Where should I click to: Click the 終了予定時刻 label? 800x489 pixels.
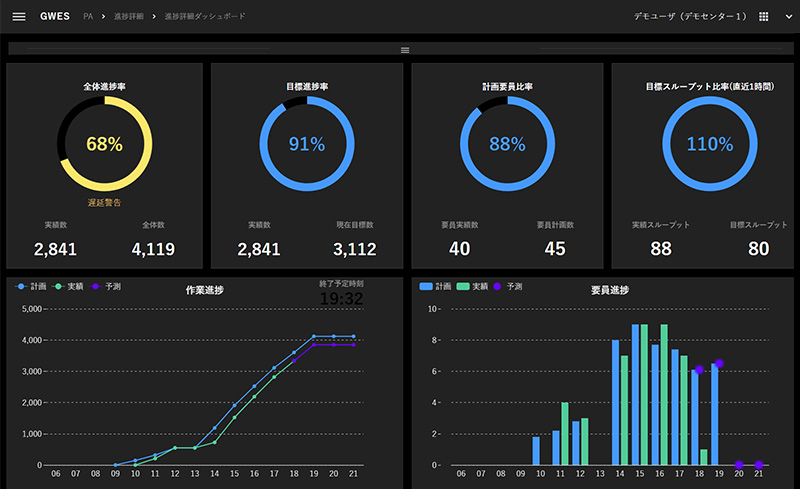tap(341, 283)
